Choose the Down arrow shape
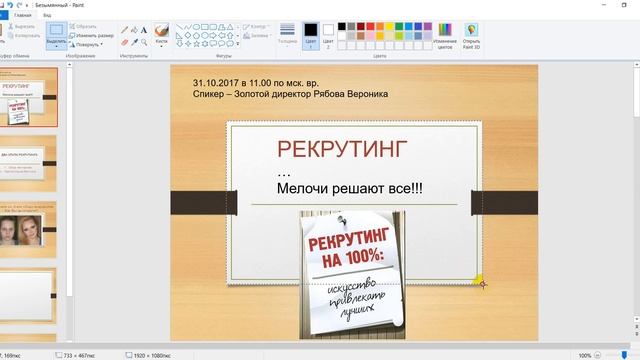Viewport: 640px width, 360px height. (179, 44)
